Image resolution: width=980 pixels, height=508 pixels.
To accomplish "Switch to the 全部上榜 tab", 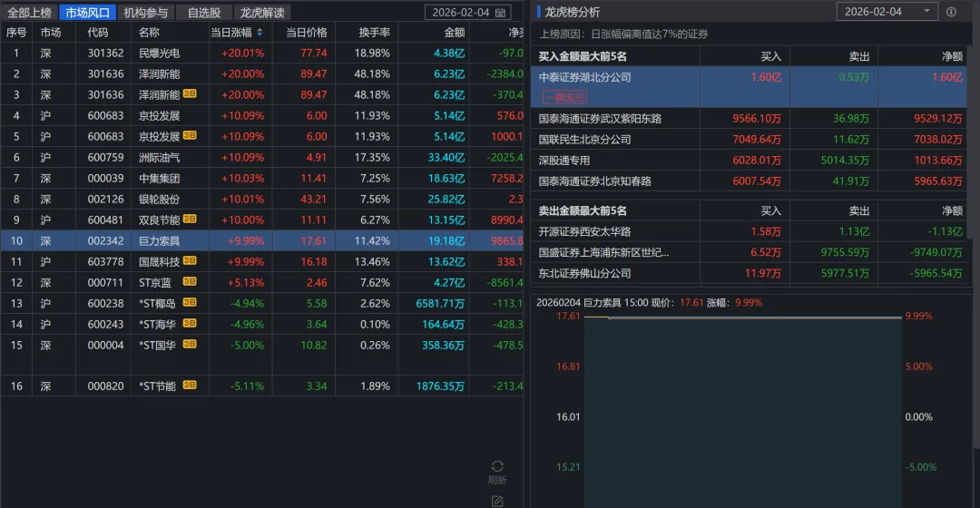I will click(29, 13).
